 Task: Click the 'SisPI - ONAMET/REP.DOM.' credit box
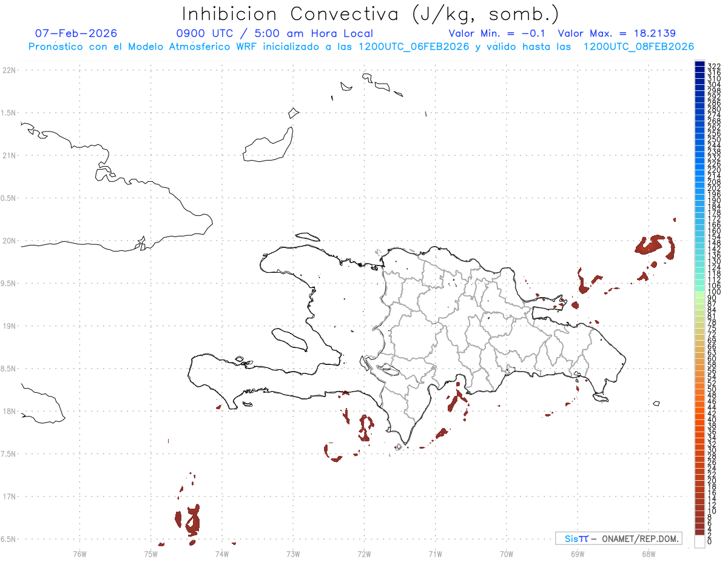click(x=619, y=538)
